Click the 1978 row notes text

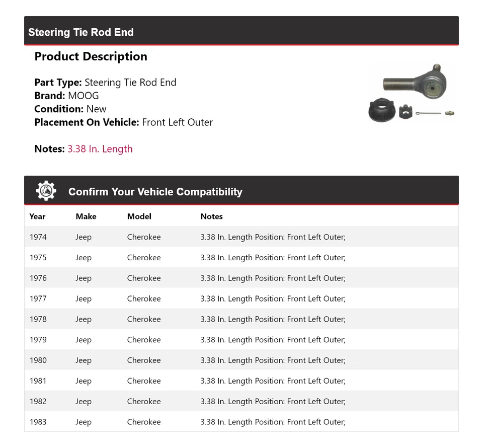[x=273, y=320]
